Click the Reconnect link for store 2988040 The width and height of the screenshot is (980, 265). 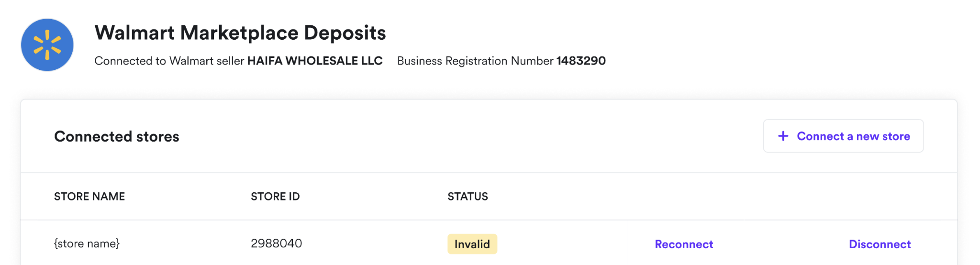pyautogui.click(x=684, y=244)
